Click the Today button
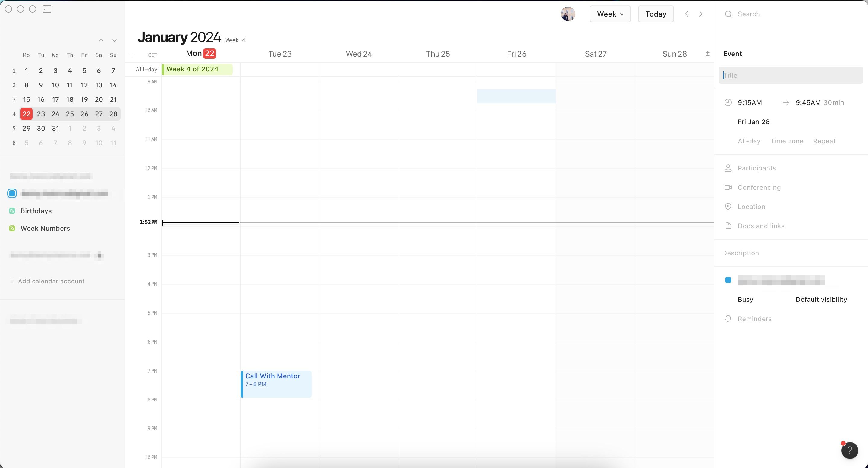The width and height of the screenshot is (868, 468). pos(655,14)
